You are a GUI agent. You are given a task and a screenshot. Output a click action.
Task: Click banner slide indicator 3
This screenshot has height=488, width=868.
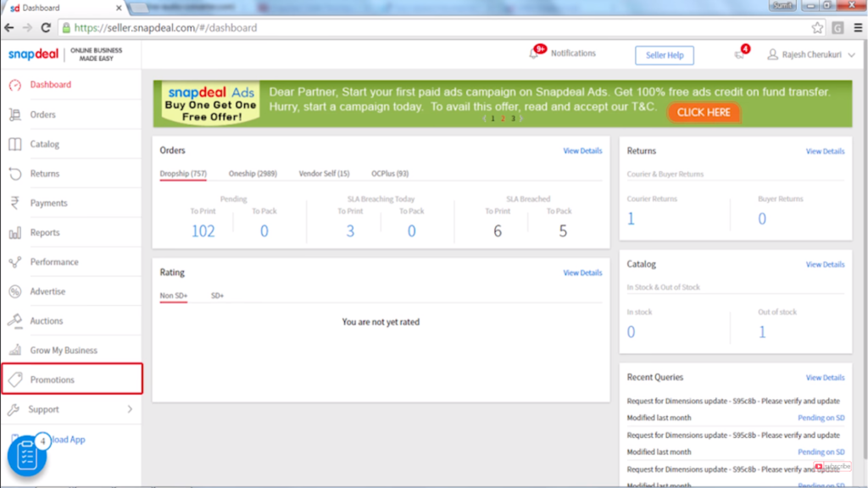(513, 119)
